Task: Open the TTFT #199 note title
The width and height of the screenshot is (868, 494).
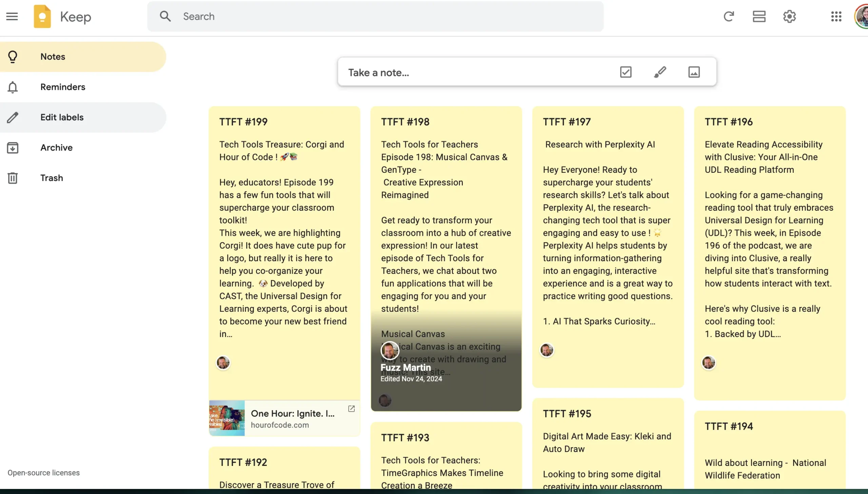Action: 243,122
